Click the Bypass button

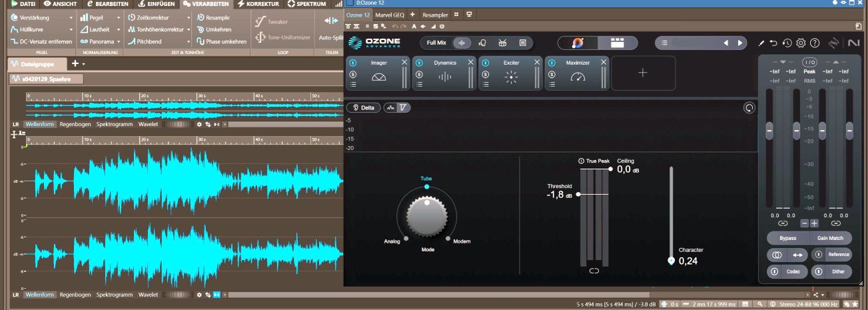(787, 238)
